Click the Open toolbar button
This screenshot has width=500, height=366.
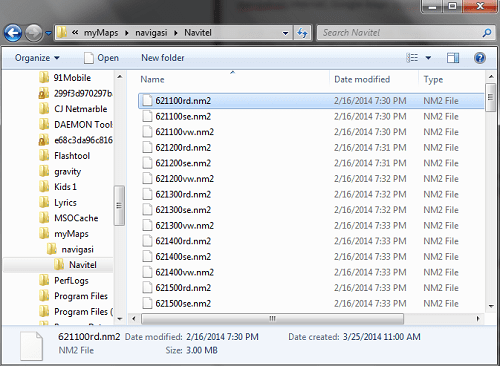pos(101,58)
